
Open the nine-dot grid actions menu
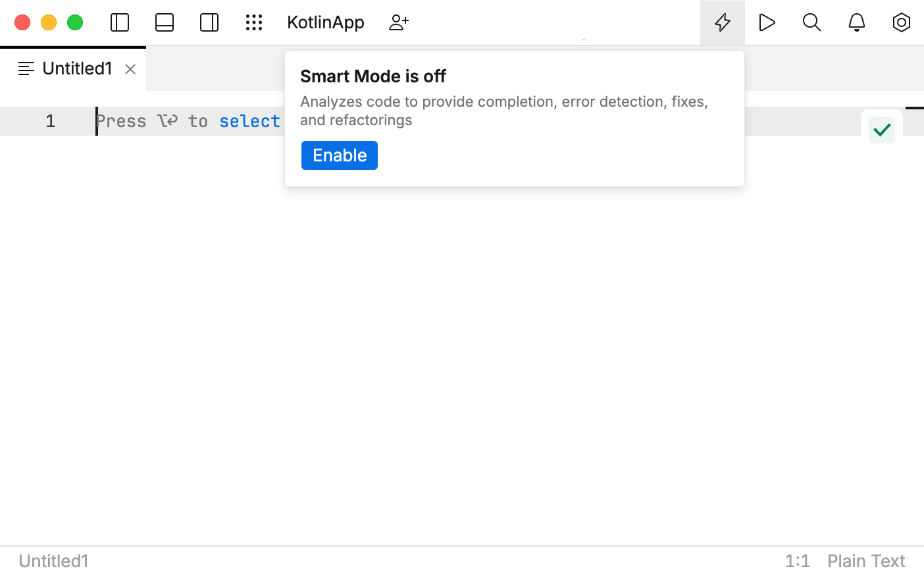click(x=254, y=22)
